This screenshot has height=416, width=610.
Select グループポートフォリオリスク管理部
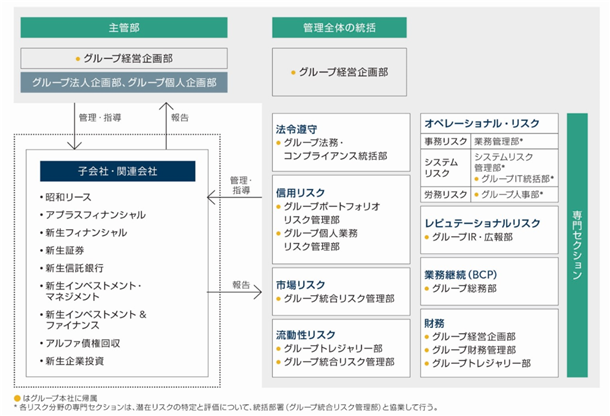coord(331,213)
